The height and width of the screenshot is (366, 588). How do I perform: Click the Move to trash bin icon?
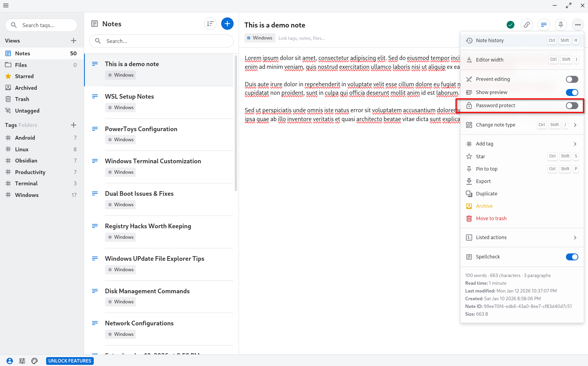tap(469, 218)
